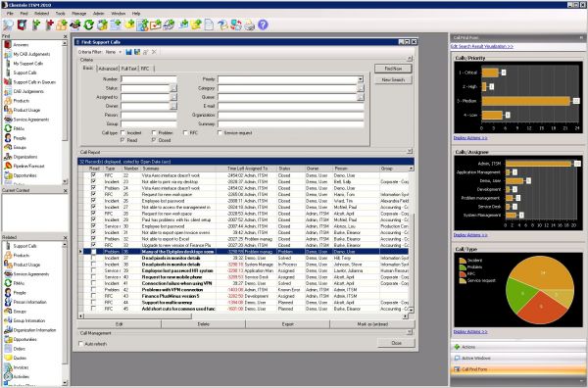The height and width of the screenshot is (388, 588).
Task: Open the blue question mark Help icon
Action: [x=264, y=24]
